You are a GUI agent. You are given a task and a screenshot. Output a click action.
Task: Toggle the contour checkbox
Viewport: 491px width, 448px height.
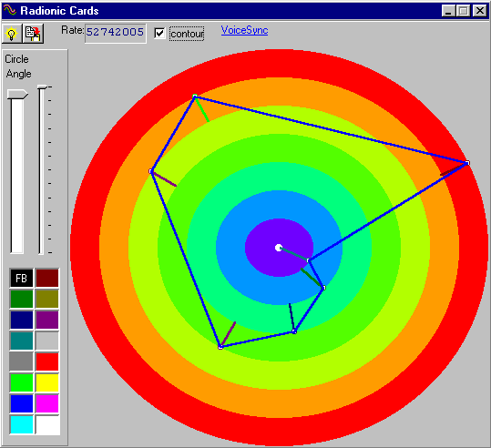[x=159, y=33]
